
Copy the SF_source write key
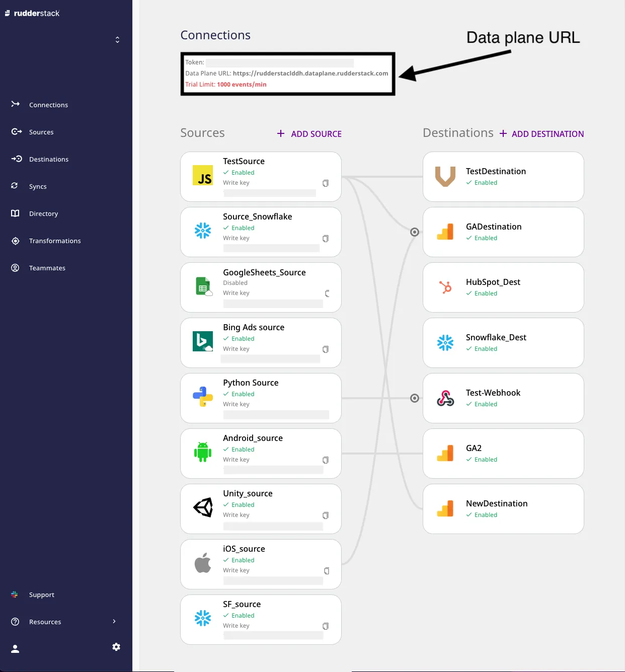pyautogui.click(x=326, y=626)
